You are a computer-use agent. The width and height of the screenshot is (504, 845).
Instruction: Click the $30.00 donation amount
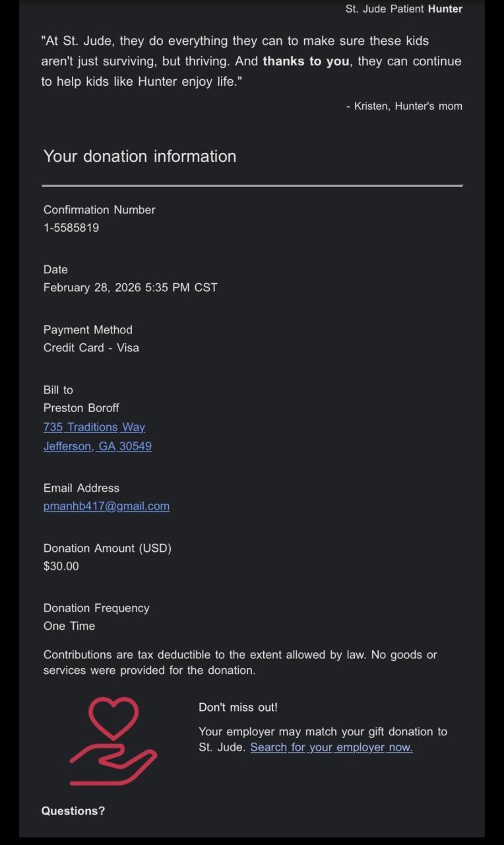coord(61,566)
